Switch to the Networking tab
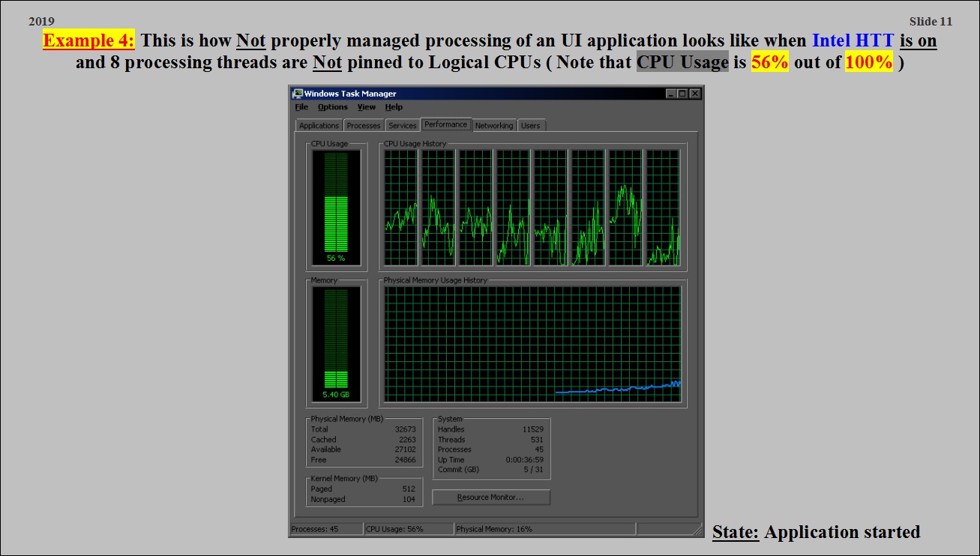 point(494,126)
